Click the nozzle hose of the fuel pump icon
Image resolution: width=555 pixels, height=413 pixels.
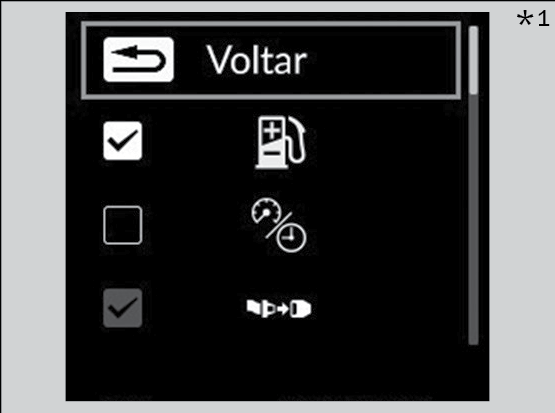[297, 140]
